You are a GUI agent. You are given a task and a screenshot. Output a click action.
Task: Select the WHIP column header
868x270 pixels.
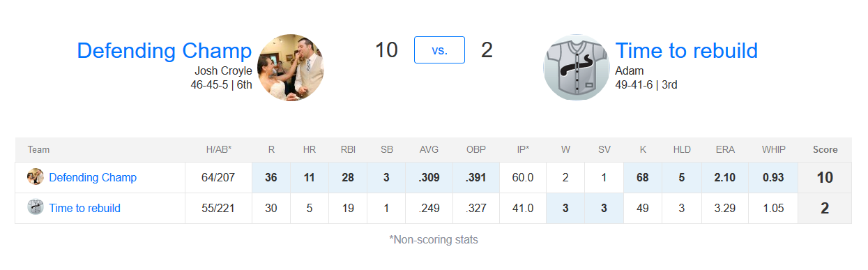(773, 150)
